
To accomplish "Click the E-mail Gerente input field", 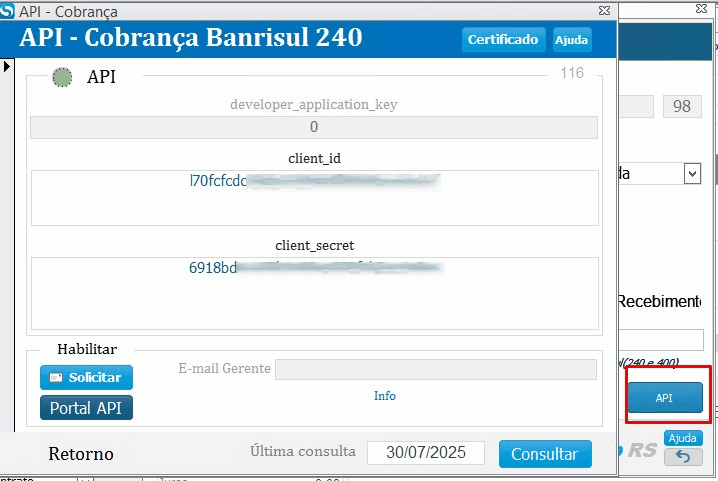I will [435, 369].
